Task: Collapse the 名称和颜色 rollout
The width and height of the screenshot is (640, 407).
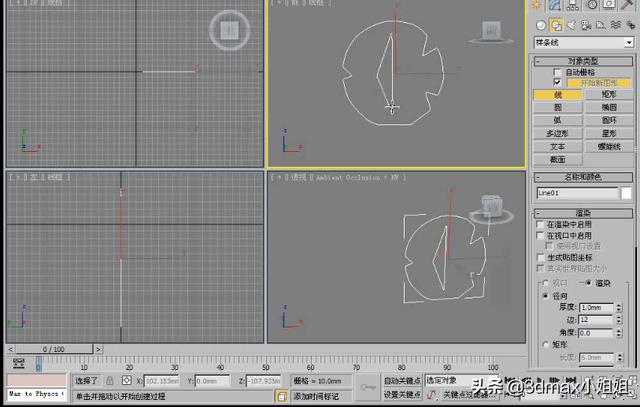Action: (x=583, y=177)
